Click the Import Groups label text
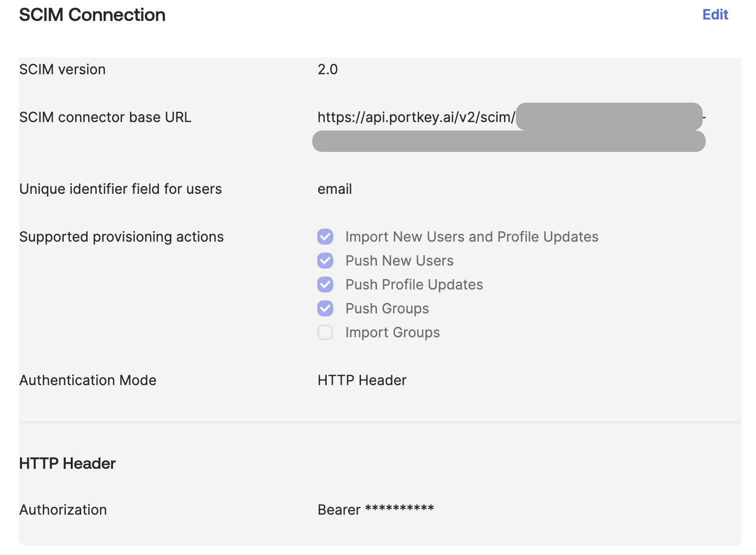This screenshot has width=756, height=555. pos(392,332)
